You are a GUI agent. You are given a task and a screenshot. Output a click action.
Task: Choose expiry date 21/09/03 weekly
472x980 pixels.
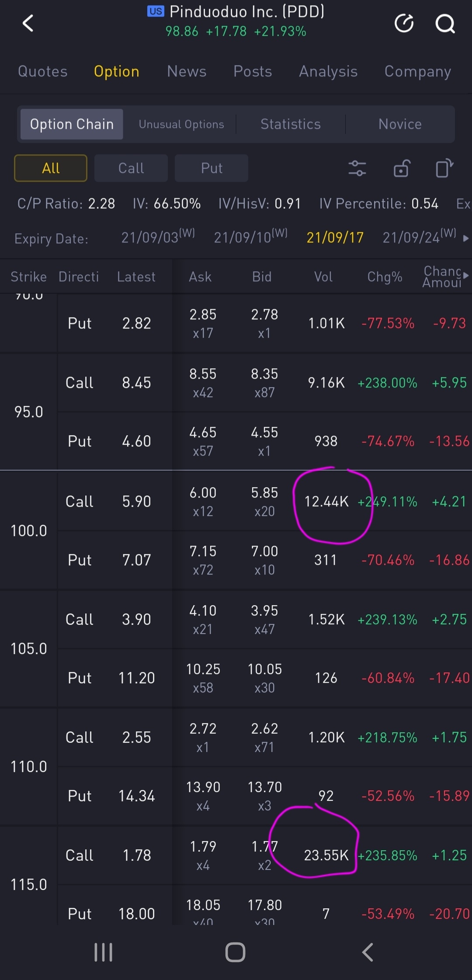coord(158,236)
